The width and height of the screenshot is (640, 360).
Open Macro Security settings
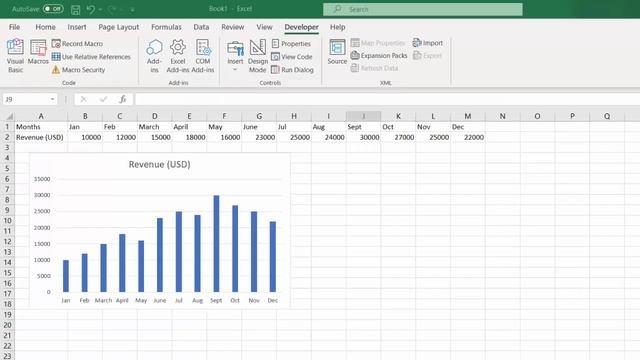click(x=79, y=70)
